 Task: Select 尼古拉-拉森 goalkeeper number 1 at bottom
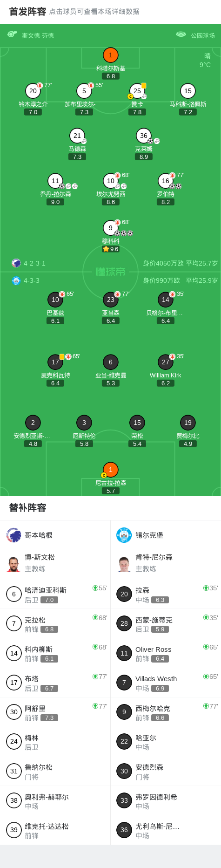coord(110,470)
